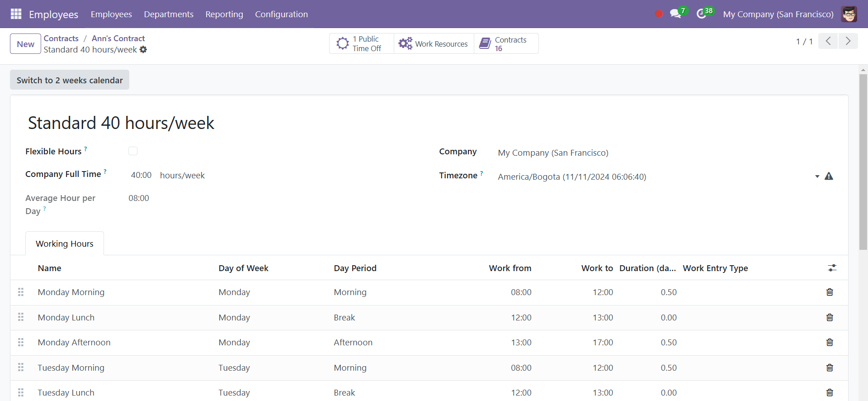Delete the Monday Lunch row

click(830, 317)
